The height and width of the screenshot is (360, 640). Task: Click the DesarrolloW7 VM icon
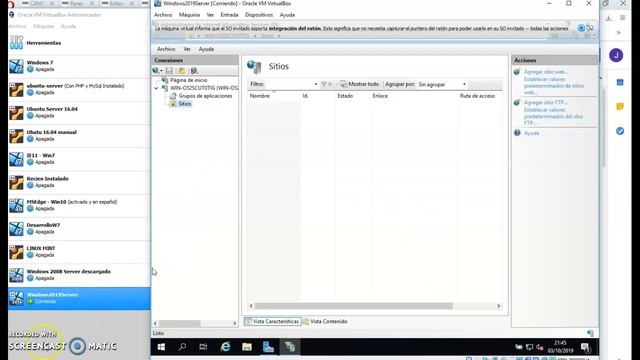click(x=16, y=229)
